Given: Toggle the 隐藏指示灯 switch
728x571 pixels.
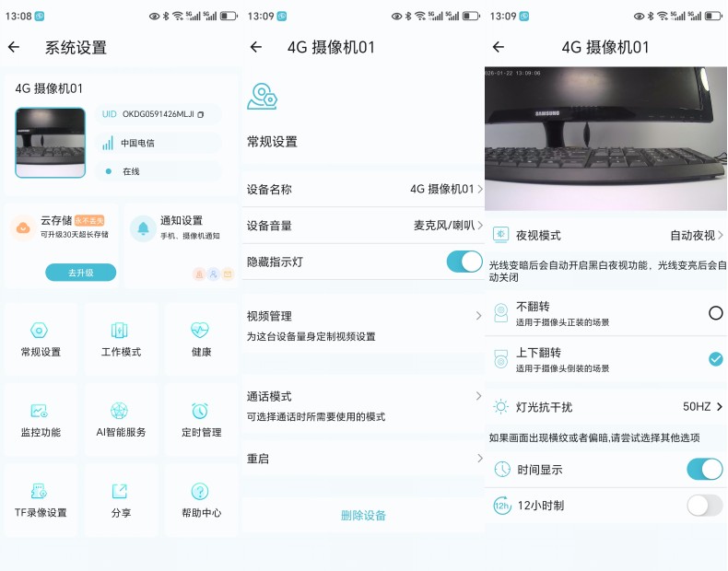Looking at the screenshot, I should click(x=464, y=262).
